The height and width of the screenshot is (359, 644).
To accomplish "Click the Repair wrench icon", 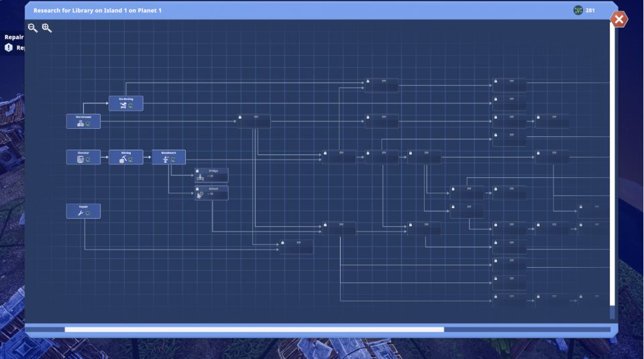I will [x=80, y=213].
